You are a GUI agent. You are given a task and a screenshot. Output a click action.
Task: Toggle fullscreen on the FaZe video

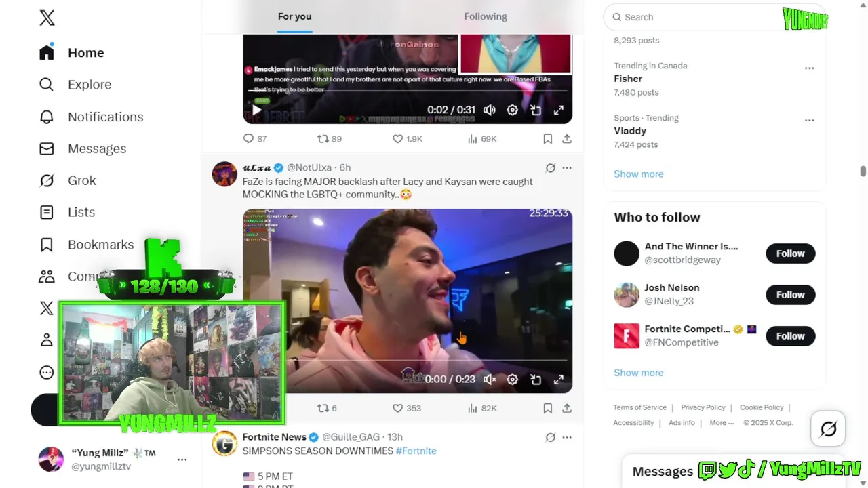(x=559, y=380)
